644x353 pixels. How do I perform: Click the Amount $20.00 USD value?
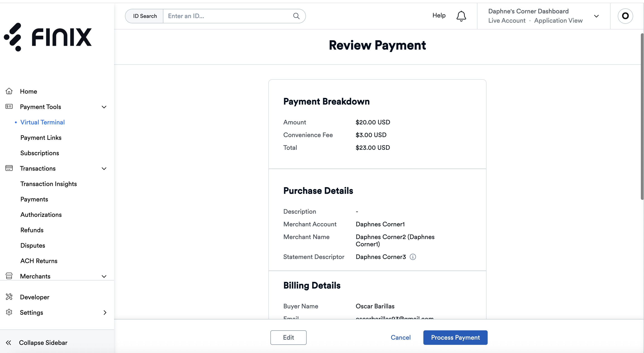(373, 122)
